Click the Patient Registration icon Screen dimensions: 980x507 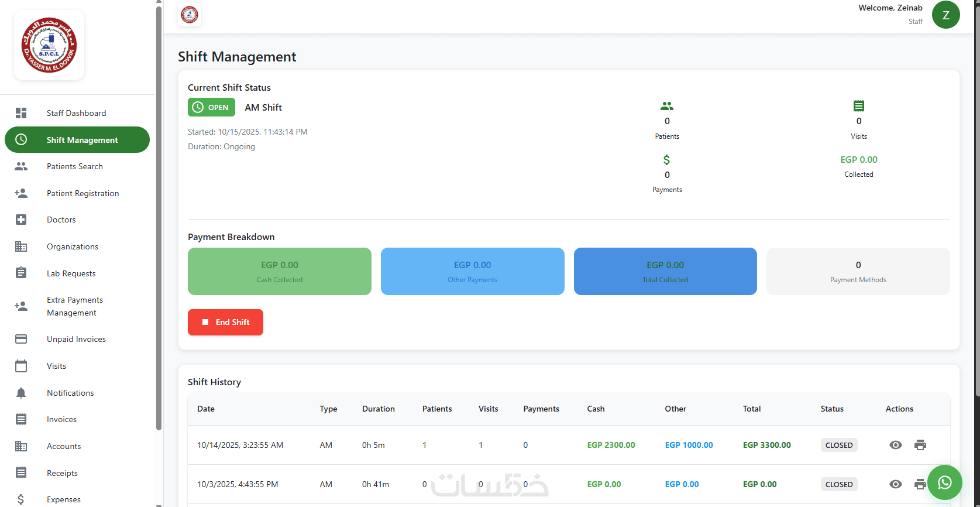(x=21, y=193)
